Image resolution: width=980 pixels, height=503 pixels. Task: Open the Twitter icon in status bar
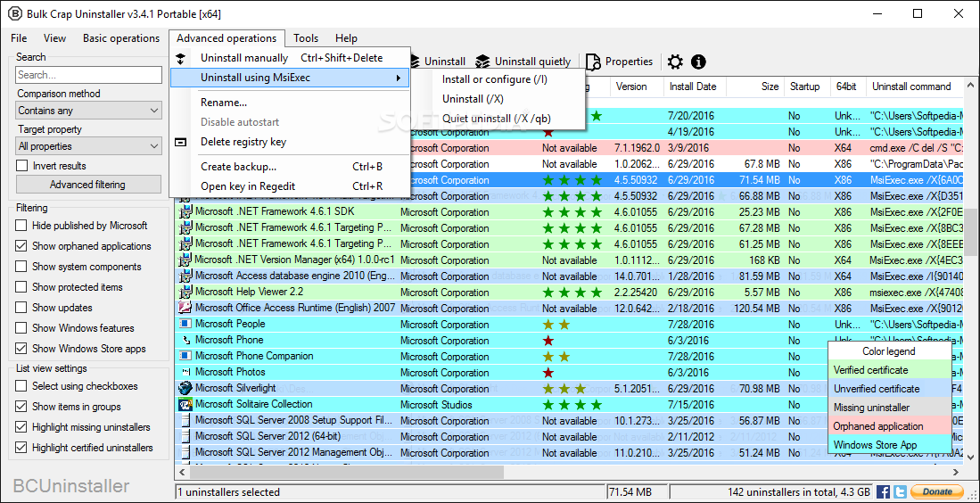[900, 491]
